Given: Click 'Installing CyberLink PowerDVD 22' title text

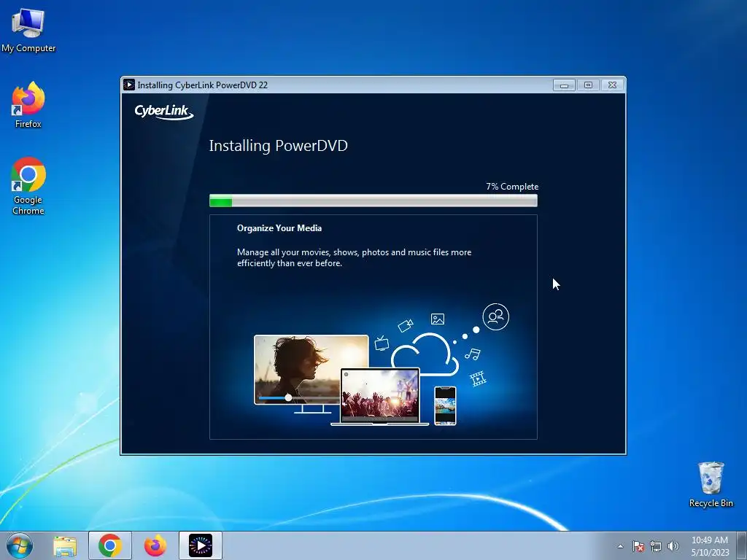Looking at the screenshot, I should pyautogui.click(x=203, y=85).
